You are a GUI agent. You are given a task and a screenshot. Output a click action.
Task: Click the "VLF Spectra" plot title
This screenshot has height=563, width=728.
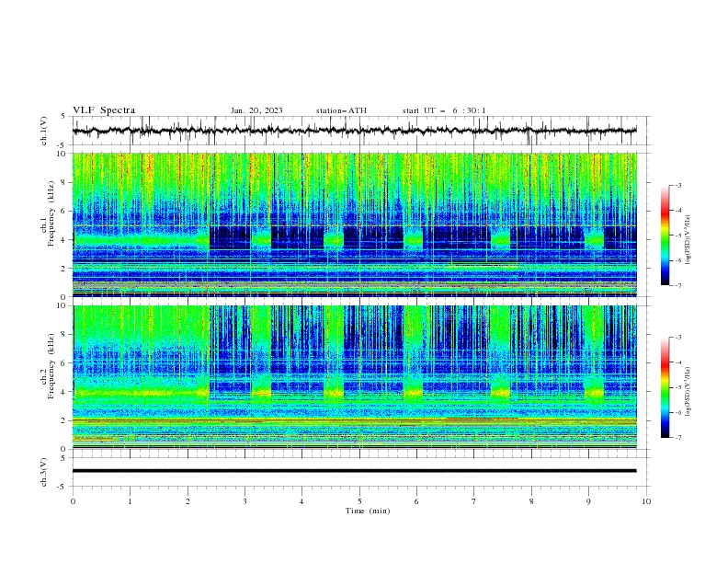[104, 110]
